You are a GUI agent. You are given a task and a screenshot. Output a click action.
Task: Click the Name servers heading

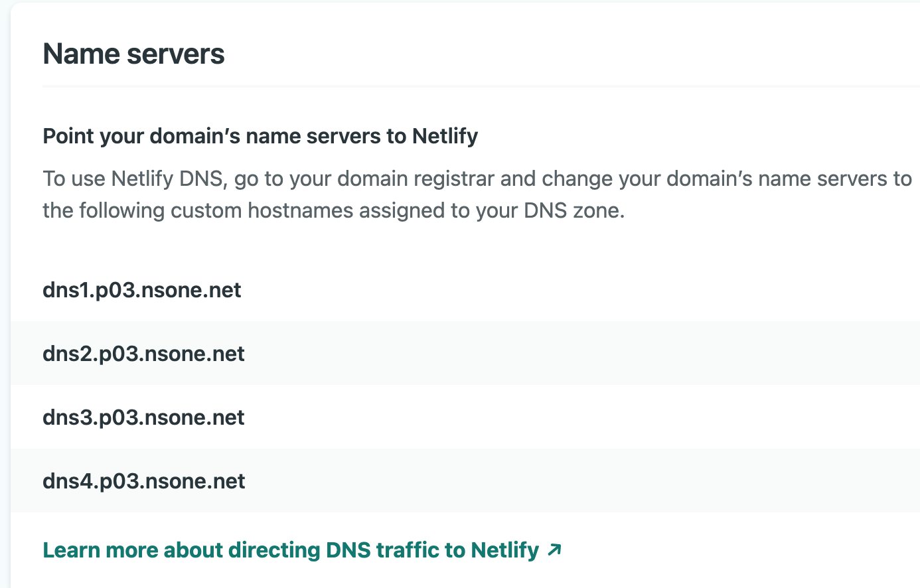133,54
